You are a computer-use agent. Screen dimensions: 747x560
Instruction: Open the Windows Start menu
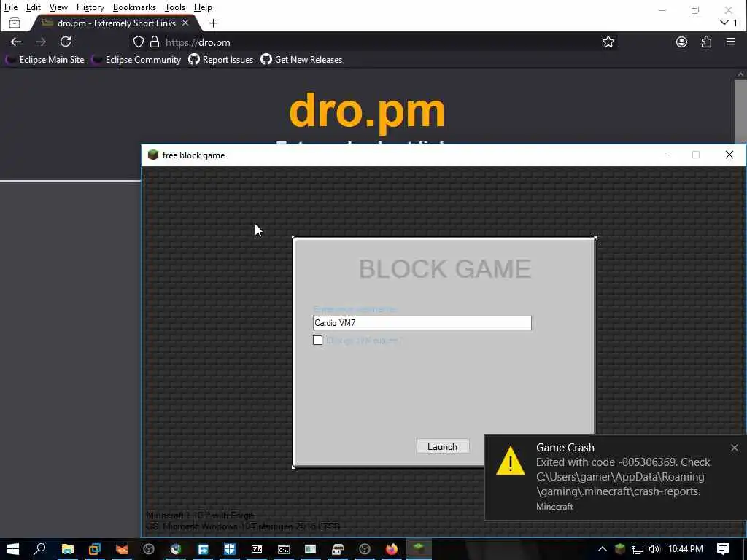pyautogui.click(x=13, y=549)
